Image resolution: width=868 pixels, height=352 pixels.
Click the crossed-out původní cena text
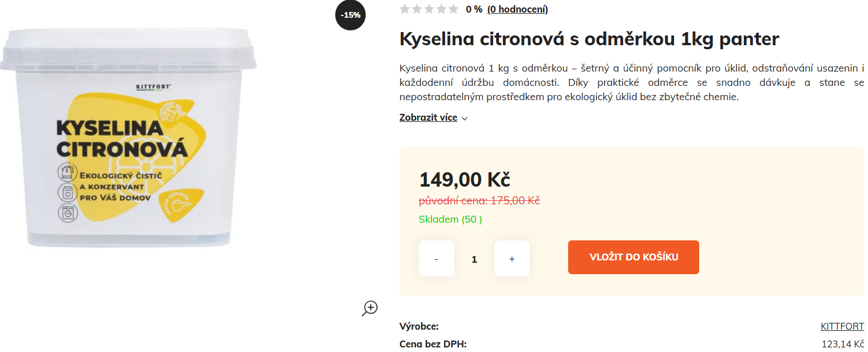coord(479,201)
